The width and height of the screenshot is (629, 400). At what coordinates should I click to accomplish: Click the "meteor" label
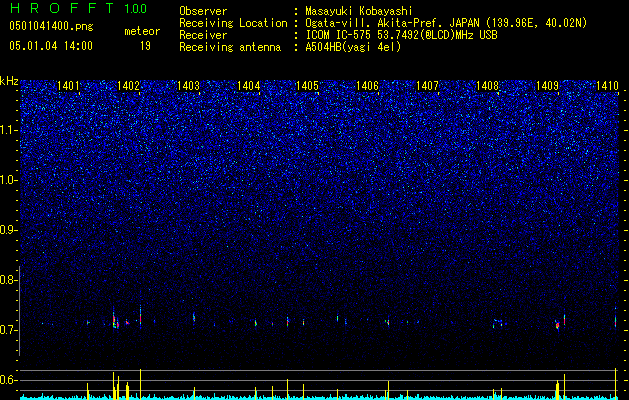pyautogui.click(x=142, y=31)
